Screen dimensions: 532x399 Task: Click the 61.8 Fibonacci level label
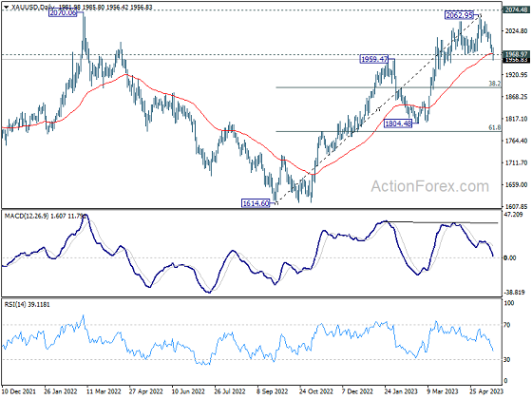[494, 127]
